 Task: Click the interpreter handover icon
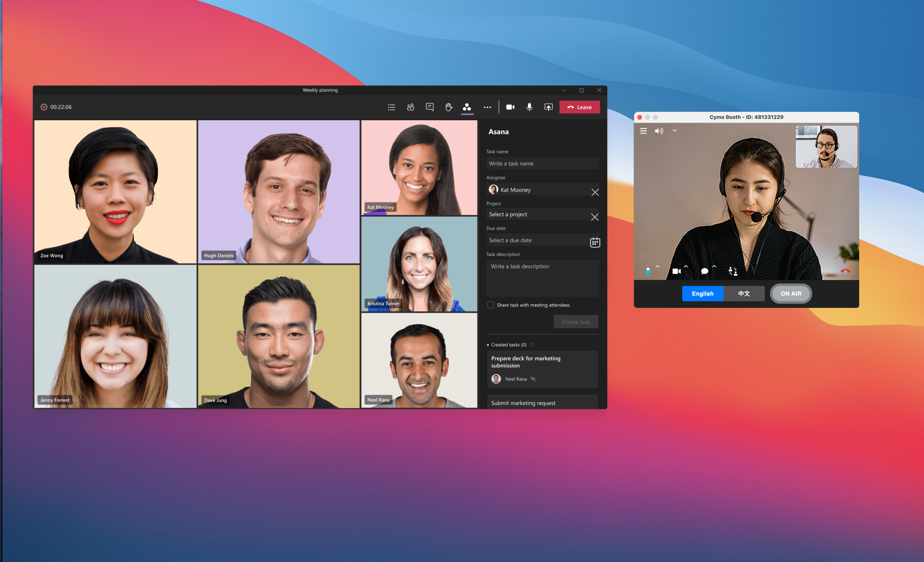pos(733,271)
